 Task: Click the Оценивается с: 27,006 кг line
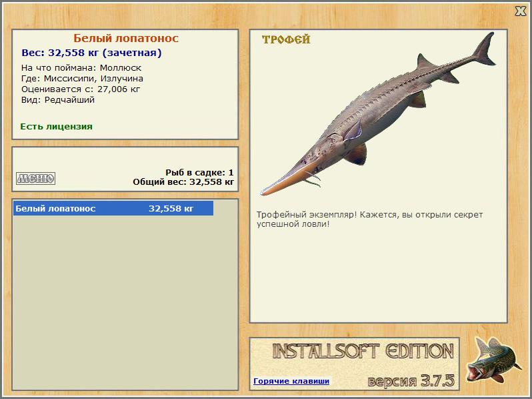point(81,89)
